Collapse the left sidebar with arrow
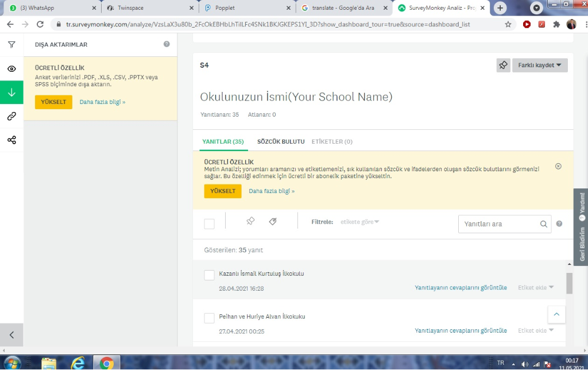Screen dimensions: 588x370 tap(11, 335)
